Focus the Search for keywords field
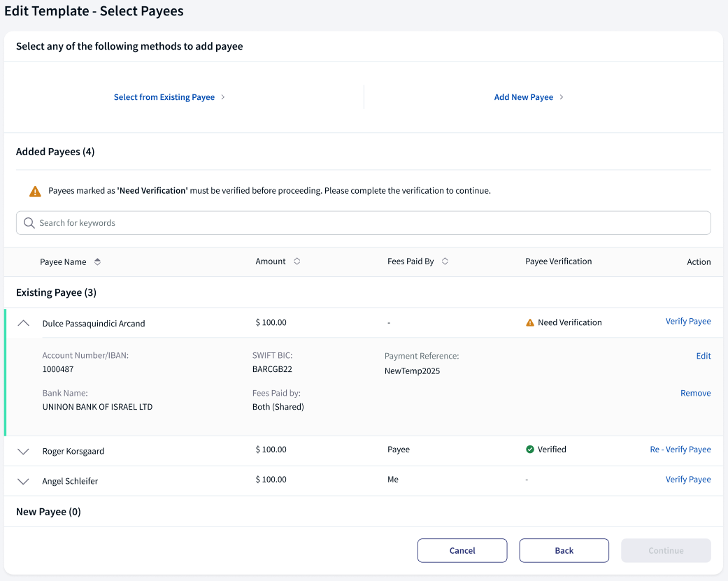Screen dimensions: 728x581 364,223
